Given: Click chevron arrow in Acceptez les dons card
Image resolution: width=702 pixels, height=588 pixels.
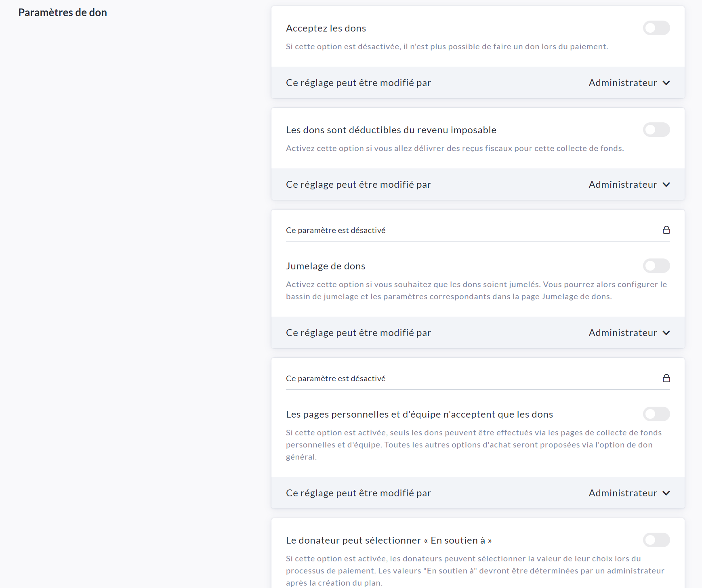Looking at the screenshot, I should click(x=666, y=83).
